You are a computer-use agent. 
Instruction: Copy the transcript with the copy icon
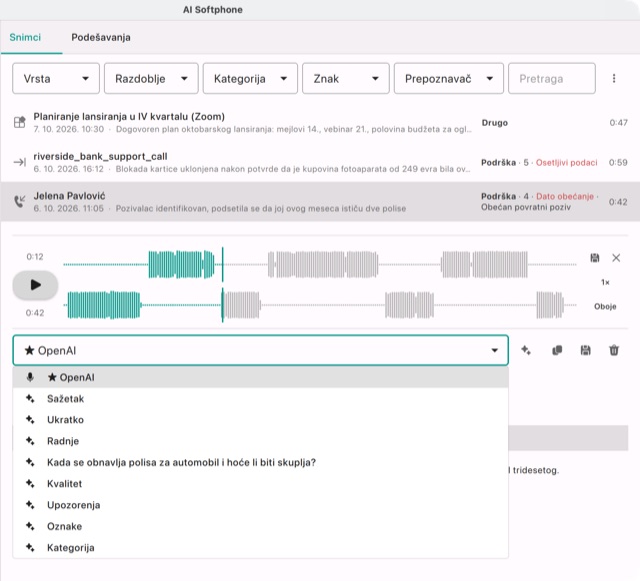(557, 350)
